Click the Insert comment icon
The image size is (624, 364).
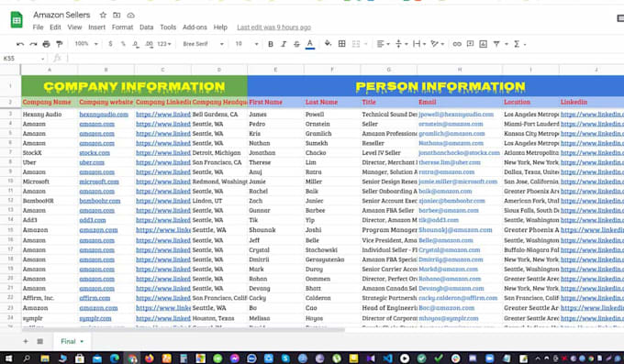[470, 44]
